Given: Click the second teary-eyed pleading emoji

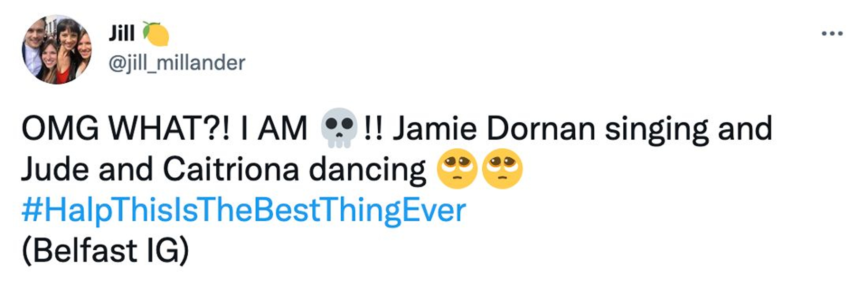Looking at the screenshot, I should [502, 168].
